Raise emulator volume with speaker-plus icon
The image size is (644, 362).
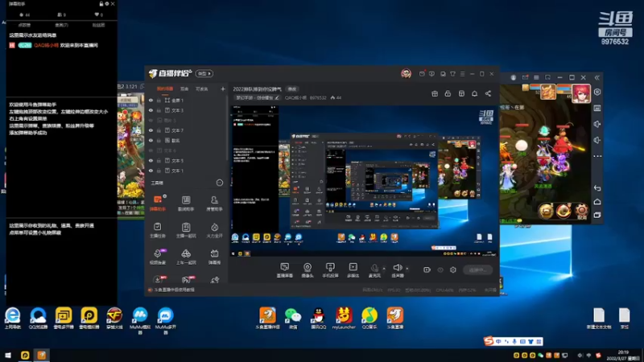[597, 124]
